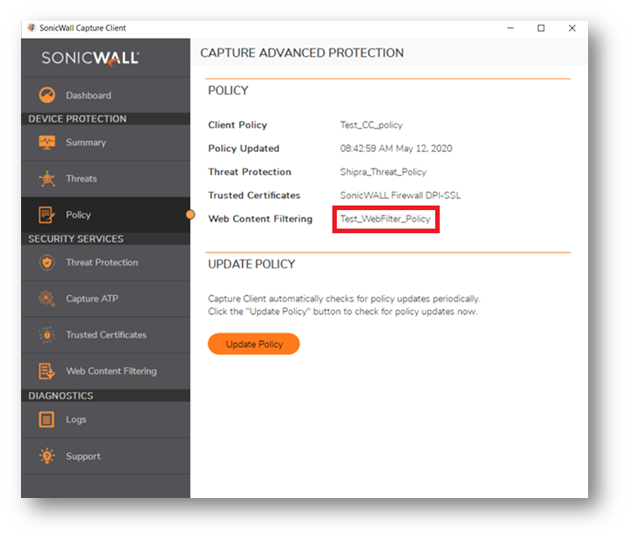Open the Support text entry
Viewport: 631px width, 540px height.
[x=83, y=456]
